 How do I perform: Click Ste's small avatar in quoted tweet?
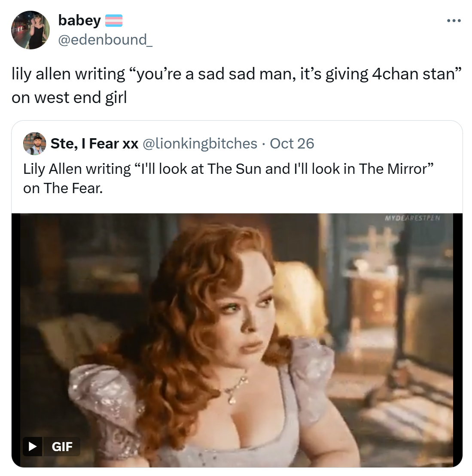(x=34, y=143)
